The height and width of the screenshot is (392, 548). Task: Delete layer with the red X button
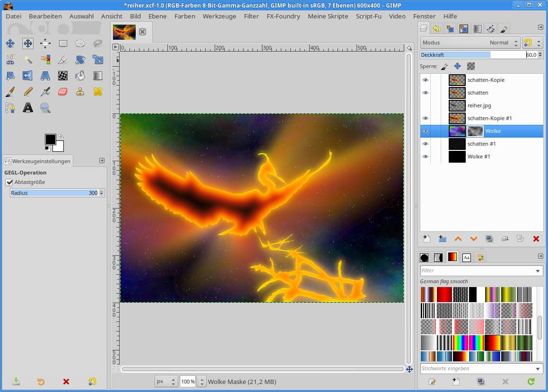coord(536,239)
